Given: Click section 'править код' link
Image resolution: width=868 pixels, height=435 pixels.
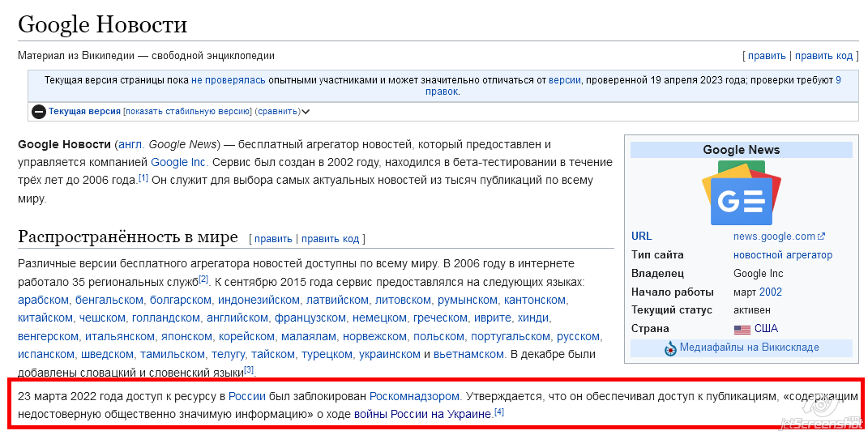Looking at the screenshot, I should [330, 239].
